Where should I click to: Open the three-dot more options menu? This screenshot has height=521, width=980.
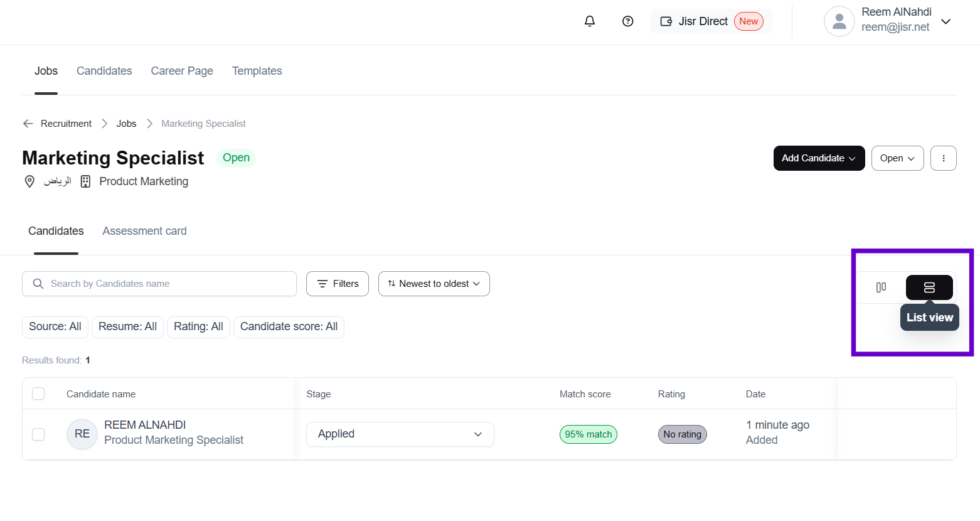(943, 158)
